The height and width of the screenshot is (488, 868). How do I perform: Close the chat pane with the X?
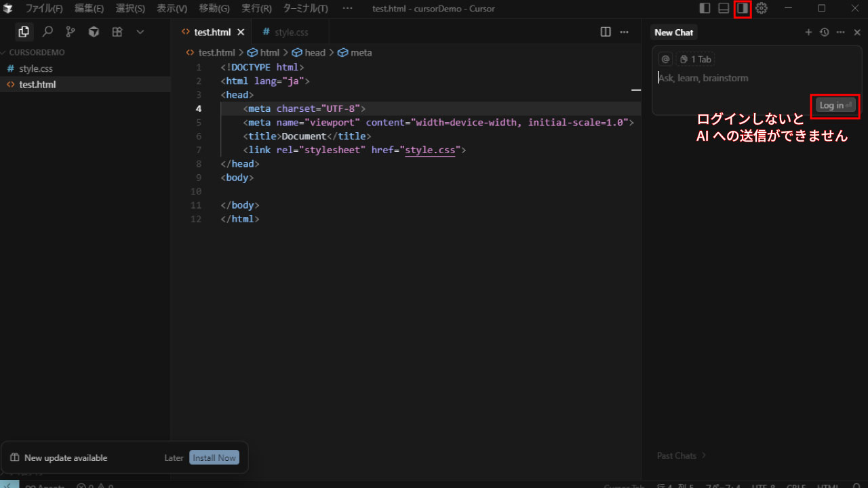pos(857,32)
